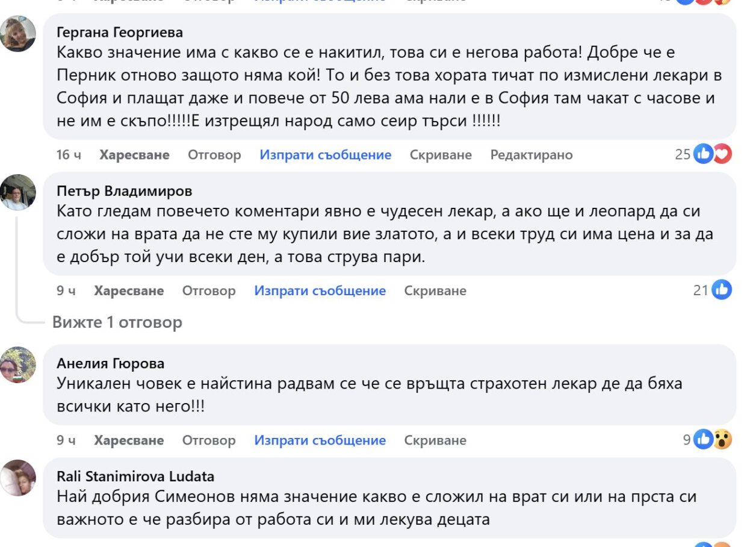Click wow emoji reaction on Анелия's comment
The image size is (756, 547).
point(722,440)
